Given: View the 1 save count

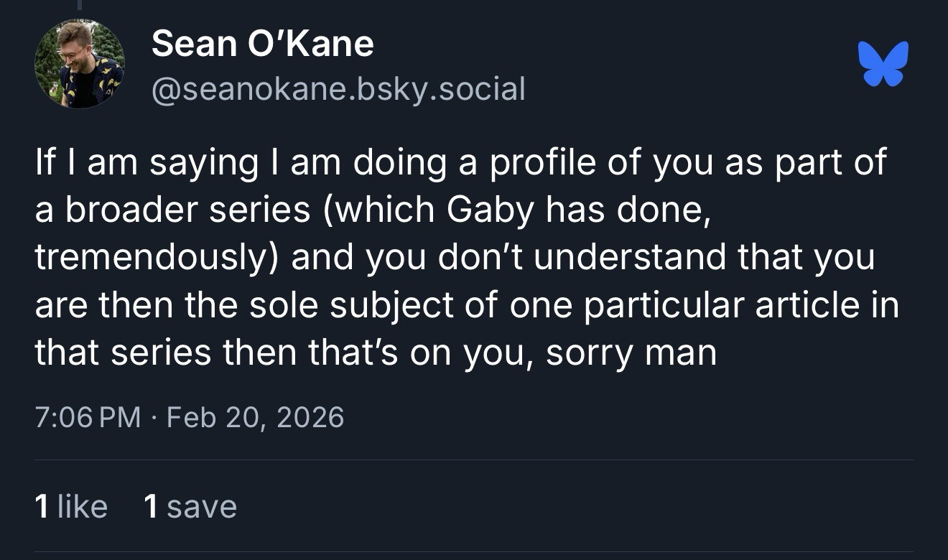Looking at the screenshot, I should [190, 506].
